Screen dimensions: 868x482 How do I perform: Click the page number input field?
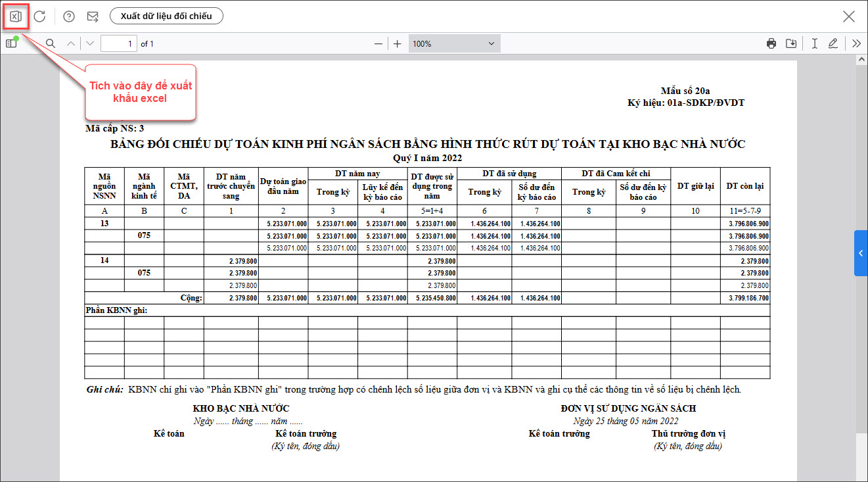[x=118, y=44]
